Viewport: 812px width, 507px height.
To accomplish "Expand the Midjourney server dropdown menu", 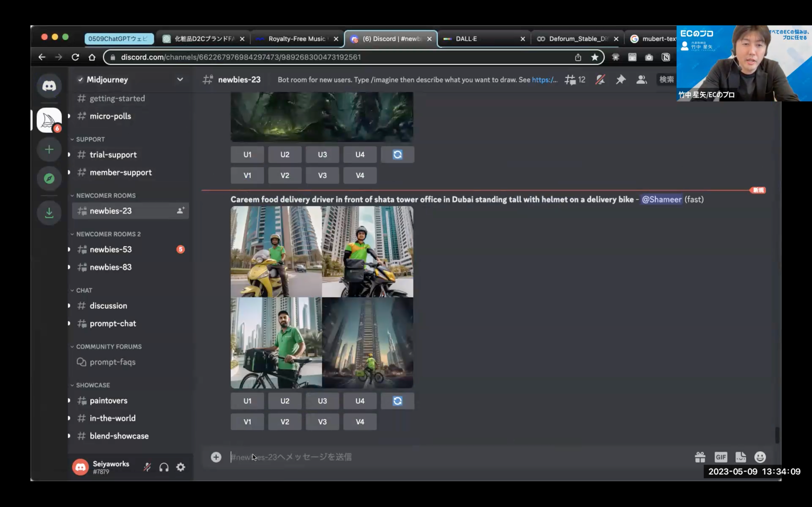I will tap(180, 79).
